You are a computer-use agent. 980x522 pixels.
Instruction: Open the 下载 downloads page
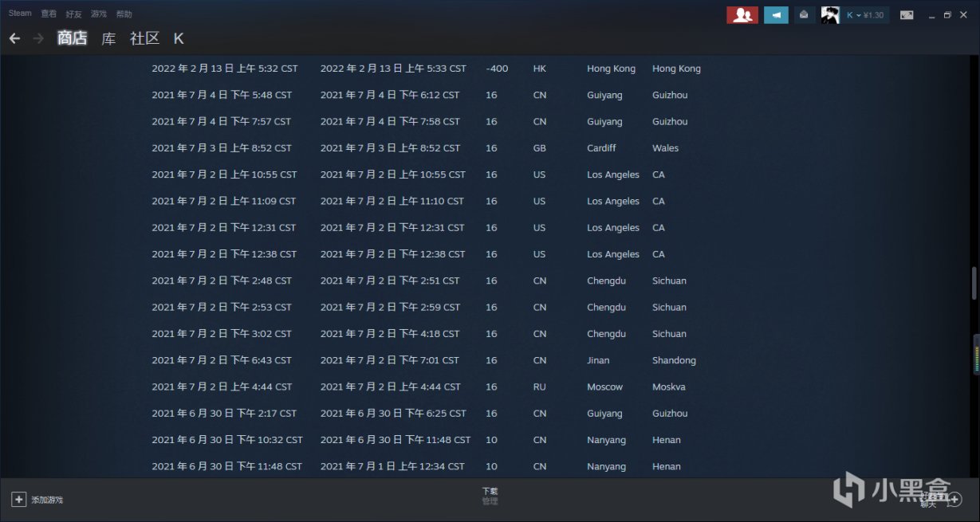490,493
